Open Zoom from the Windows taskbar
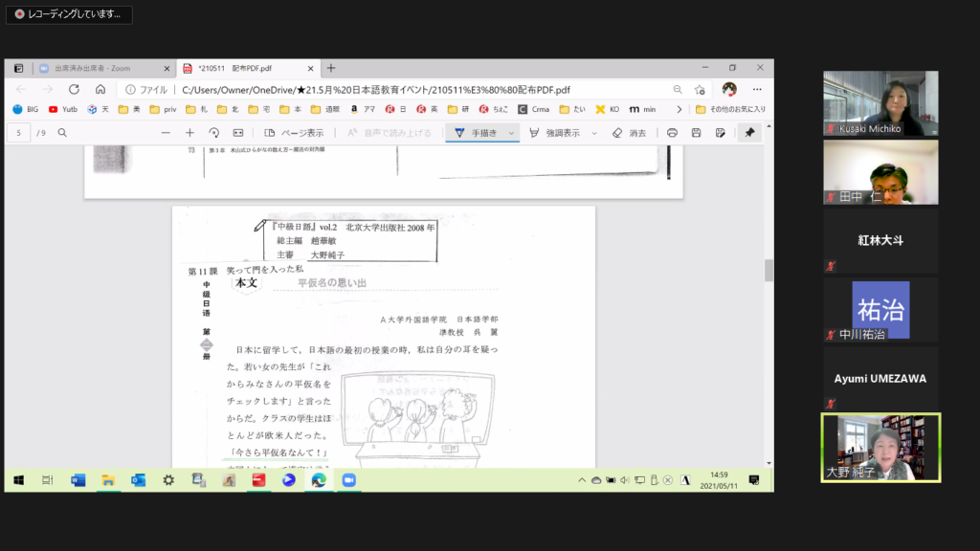The height and width of the screenshot is (551, 980). [348, 480]
